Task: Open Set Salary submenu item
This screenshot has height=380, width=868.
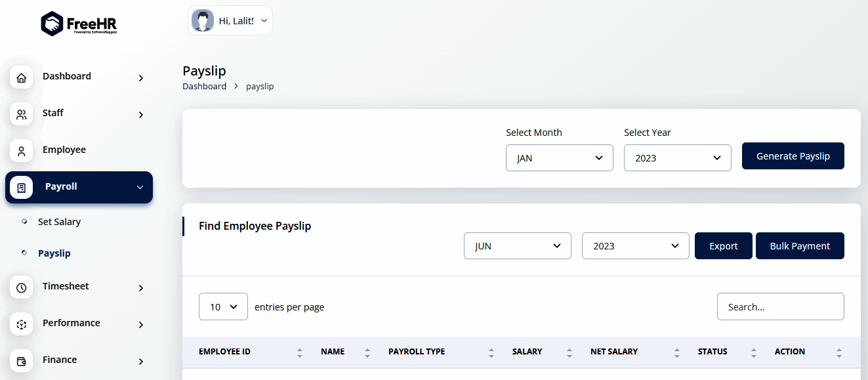Action: [x=59, y=222]
